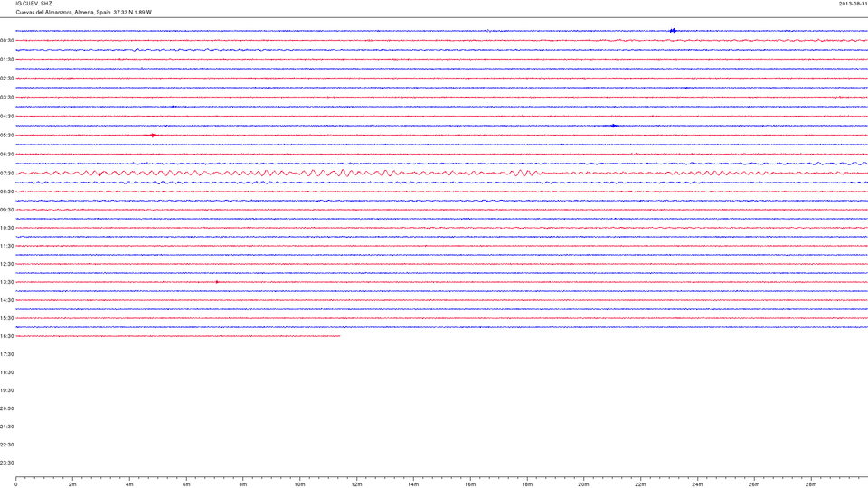Select the 12:30 time row label

point(6,264)
